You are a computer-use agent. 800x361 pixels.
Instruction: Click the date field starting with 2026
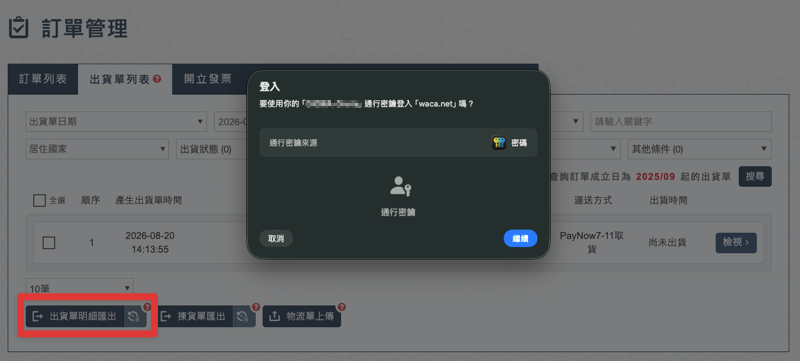coord(231,121)
